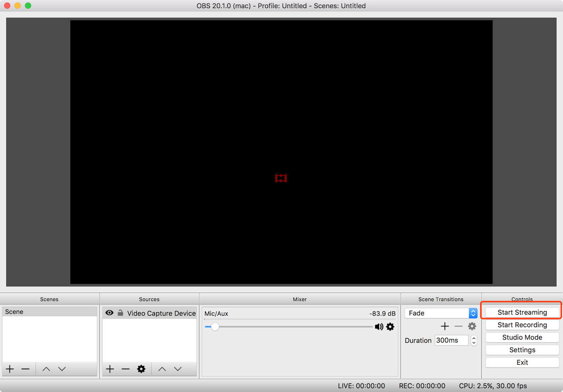Click the LIVE: 00:00:00 status text
This screenshot has height=392, width=563.
362,386
